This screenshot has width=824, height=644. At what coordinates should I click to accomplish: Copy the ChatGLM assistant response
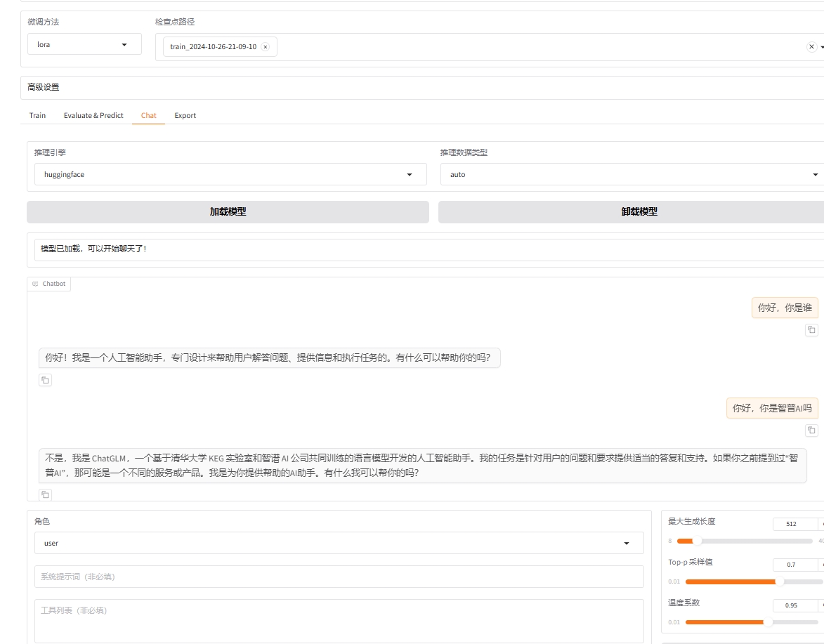pyautogui.click(x=45, y=494)
